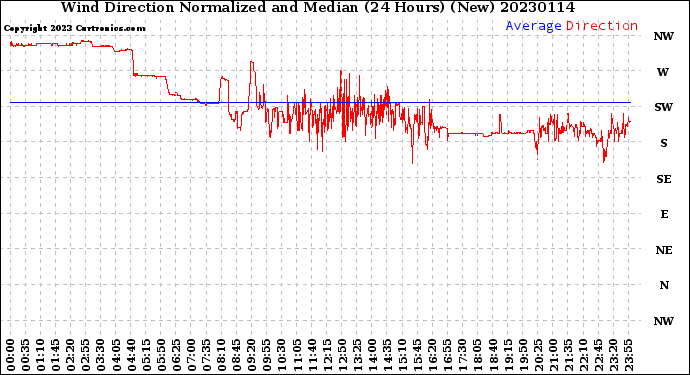Click the "23:20" time axis label
The image size is (690, 375).
(x=613, y=355)
